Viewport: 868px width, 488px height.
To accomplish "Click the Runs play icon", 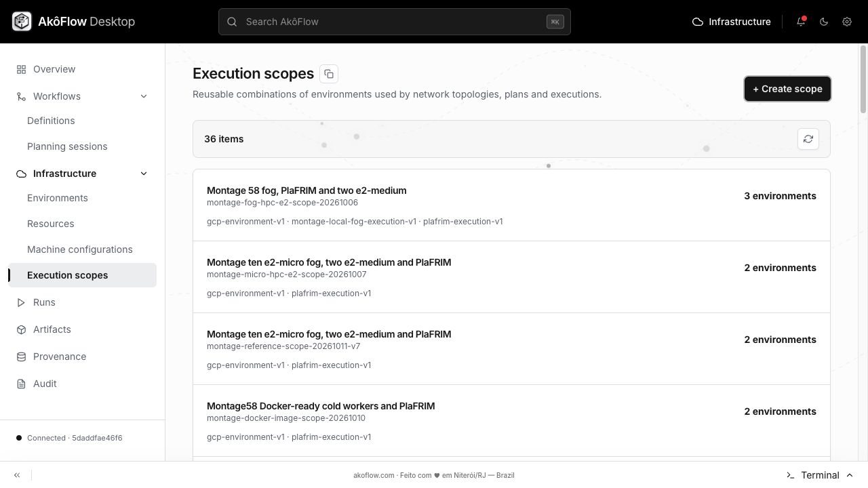I will tap(21, 302).
